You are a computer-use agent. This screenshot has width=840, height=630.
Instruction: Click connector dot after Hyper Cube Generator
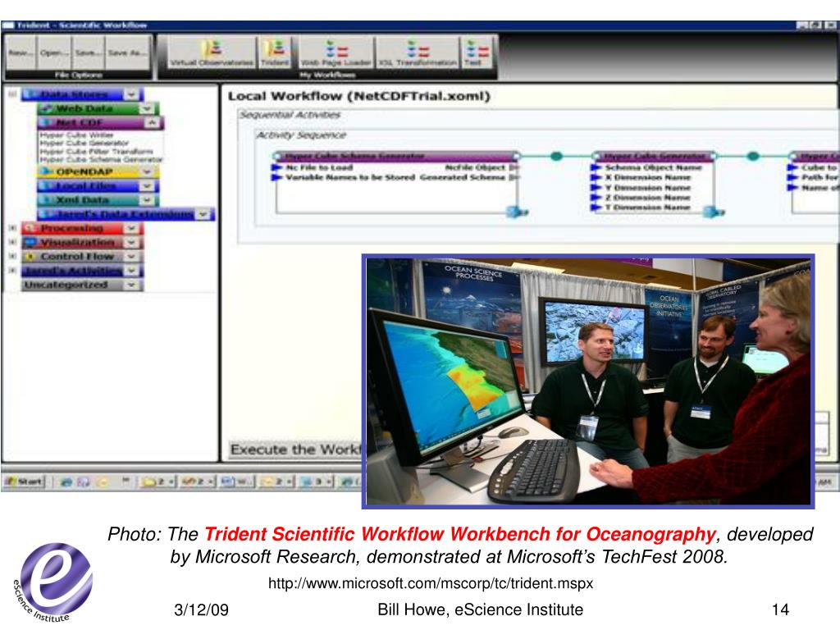[x=753, y=157]
